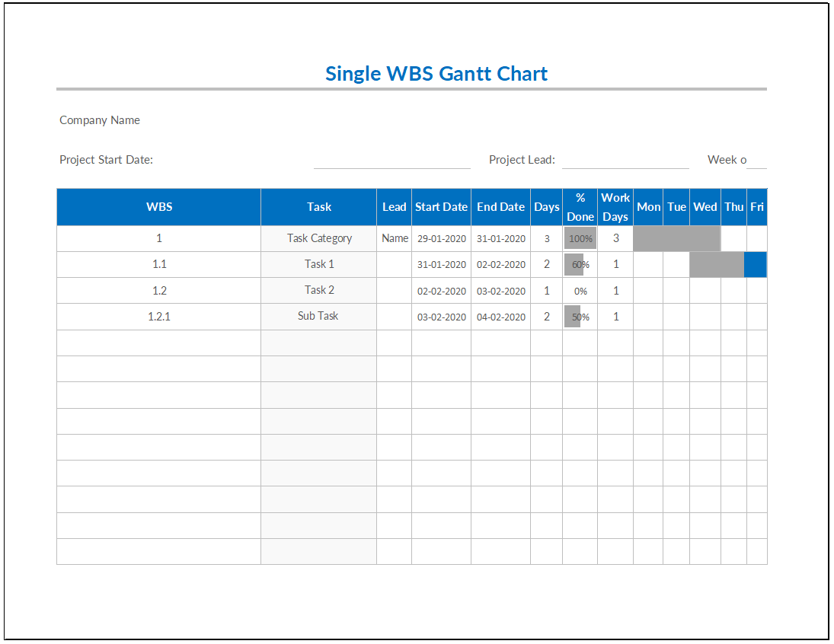Image resolution: width=834 pixels, height=644 pixels.
Task: Click the Mon column header
Action: click(648, 207)
